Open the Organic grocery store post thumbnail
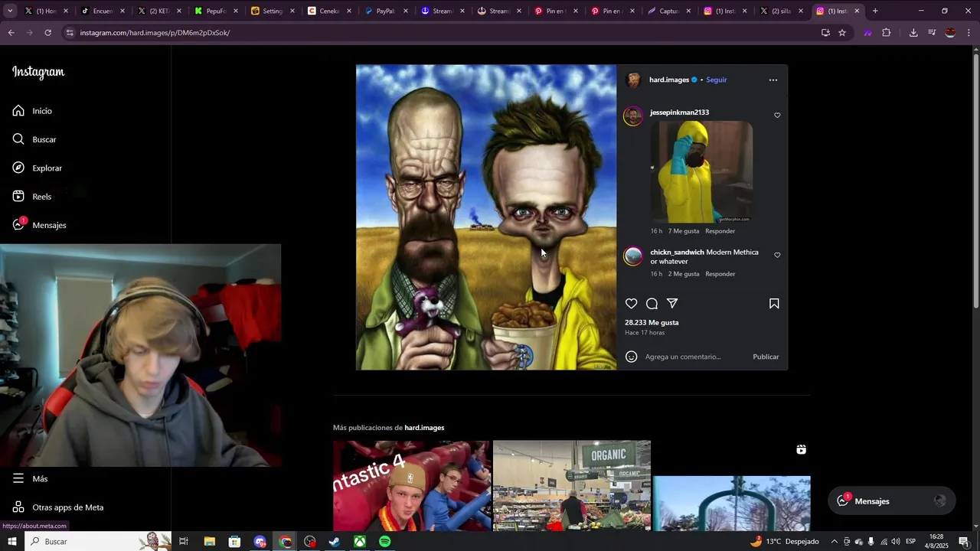980x551 pixels. click(x=572, y=485)
